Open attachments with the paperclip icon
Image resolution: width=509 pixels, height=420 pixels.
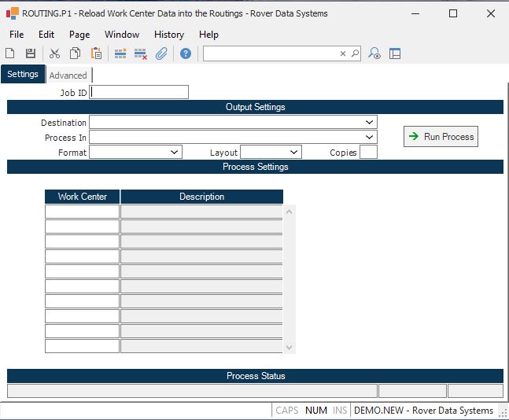(x=161, y=53)
